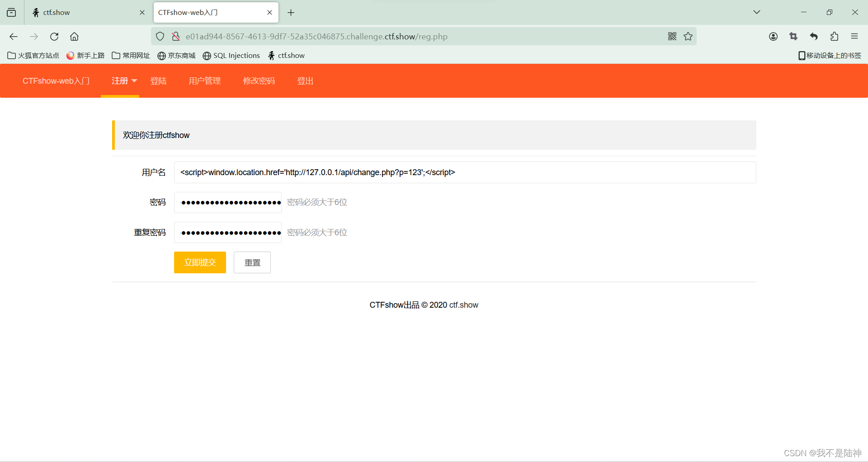Image resolution: width=868 pixels, height=462 pixels.
Task: Go back to the previous page
Action: coord(14,37)
